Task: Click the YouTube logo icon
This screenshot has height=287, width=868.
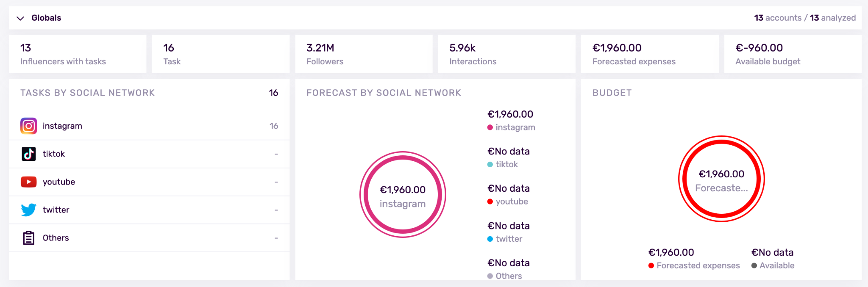Action: pyautogui.click(x=29, y=182)
